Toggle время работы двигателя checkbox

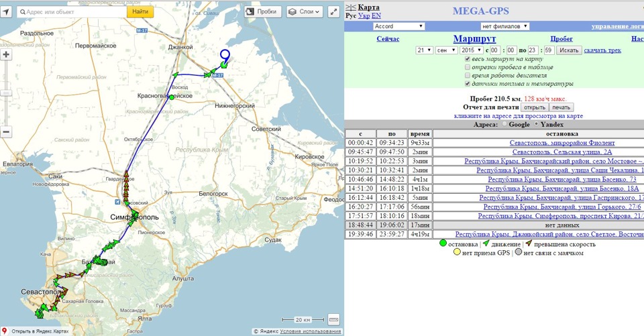[x=468, y=75]
